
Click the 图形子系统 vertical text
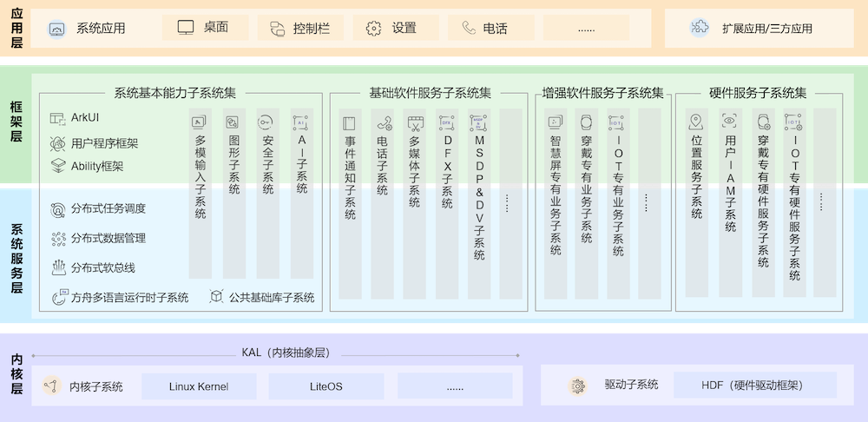[234, 164]
